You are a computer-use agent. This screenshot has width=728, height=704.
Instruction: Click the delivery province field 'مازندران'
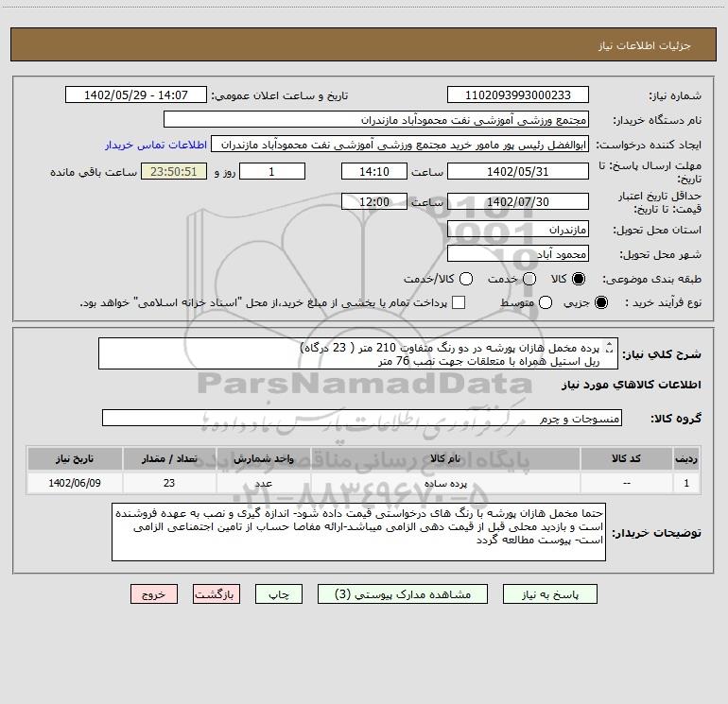click(517, 230)
